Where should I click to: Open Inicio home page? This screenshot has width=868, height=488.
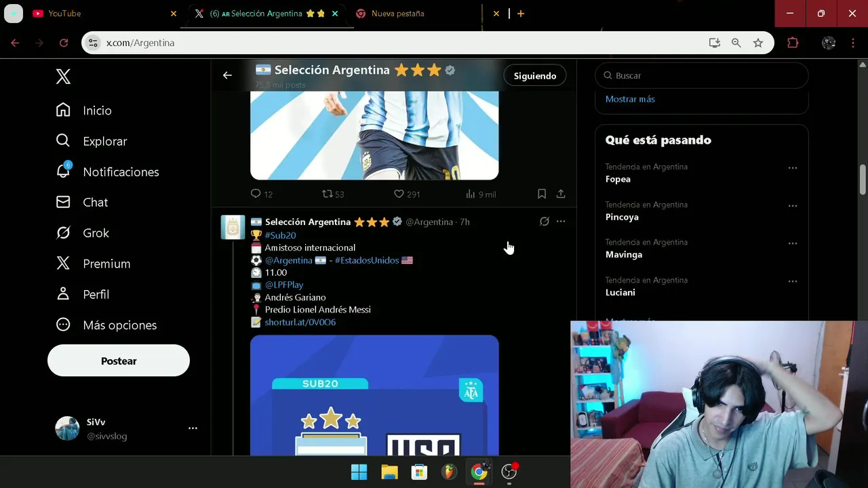click(83, 110)
